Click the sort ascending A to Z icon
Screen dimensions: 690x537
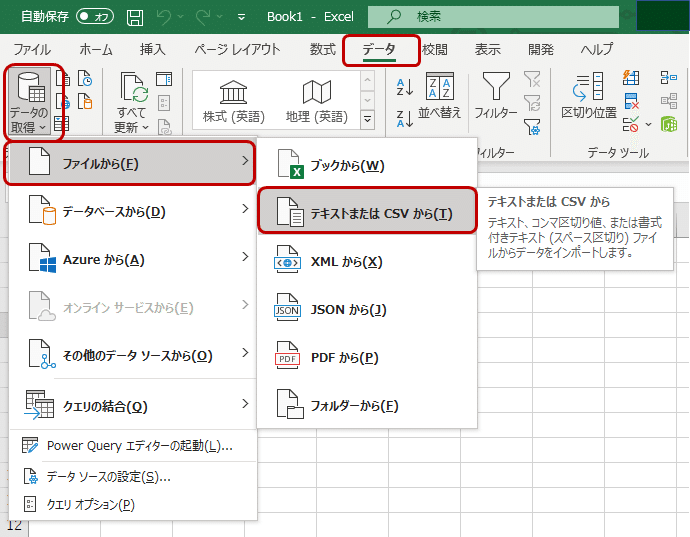click(x=405, y=87)
